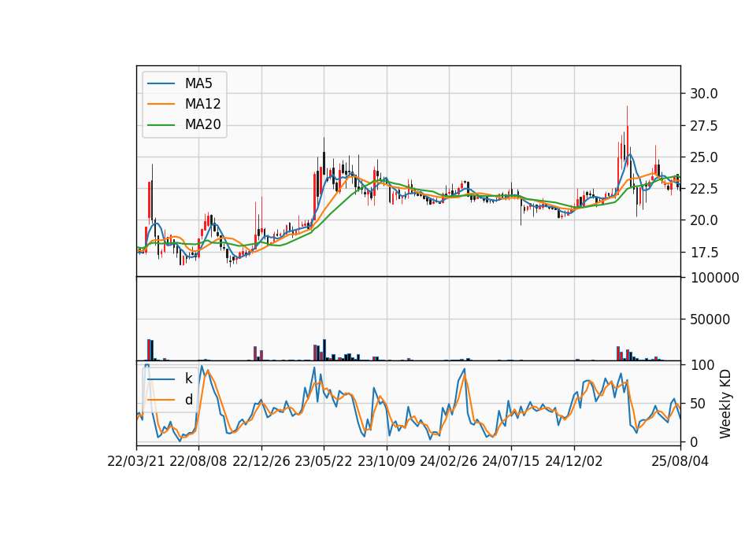The height and width of the screenshot is (543, 756).
Task: Click the 24/07/15 date label
Action: point(510,462)
